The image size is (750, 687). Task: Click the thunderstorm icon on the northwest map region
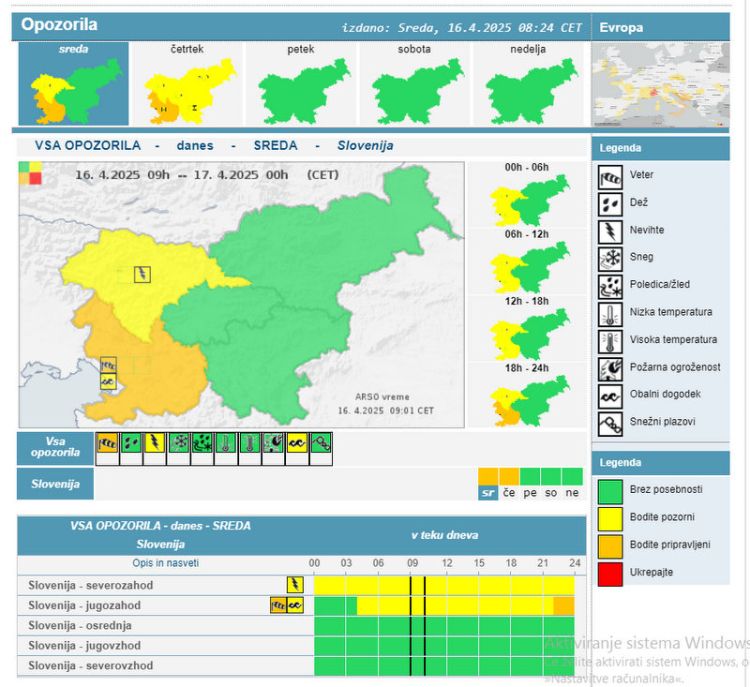[x=142, y=274]
